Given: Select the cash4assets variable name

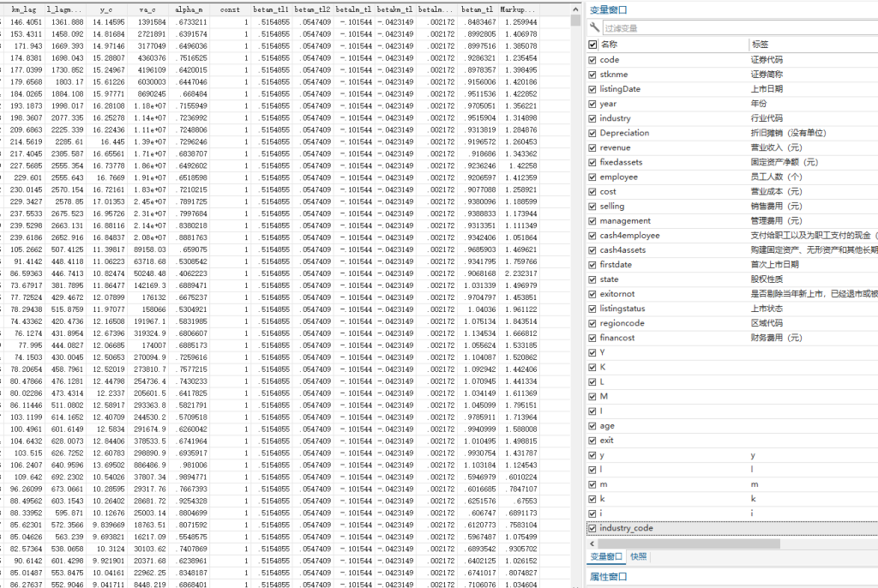Looking at the screenshot, I should (x=622, y=249).
